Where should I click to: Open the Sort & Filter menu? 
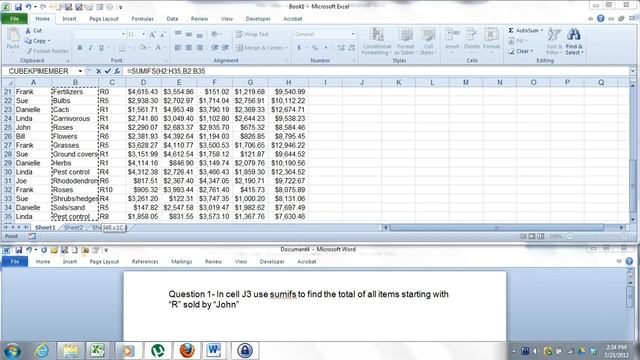(554, 41)
